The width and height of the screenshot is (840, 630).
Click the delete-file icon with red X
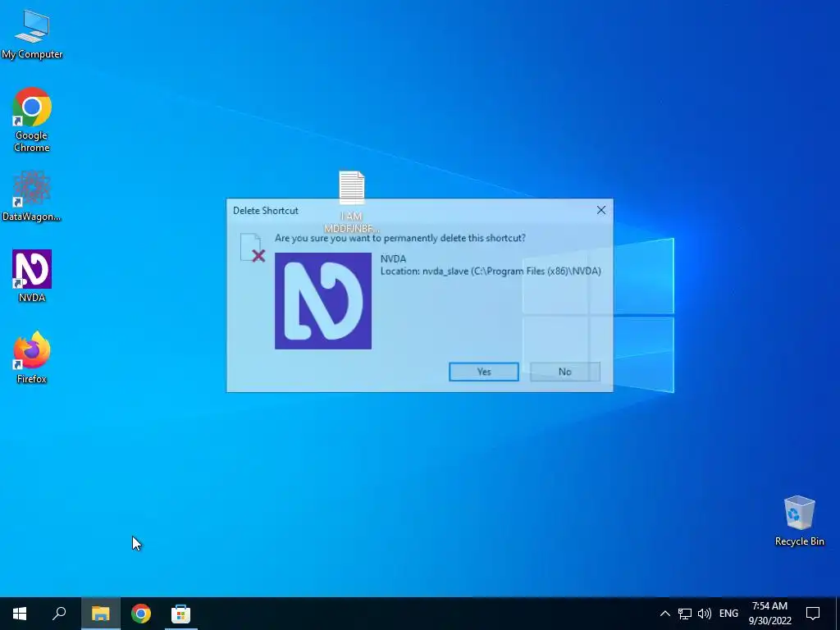pyautogui.click(x=253, y=248)
